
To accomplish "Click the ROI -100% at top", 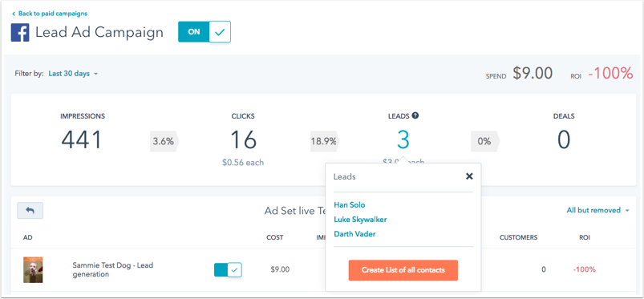I will click(610, 74).
